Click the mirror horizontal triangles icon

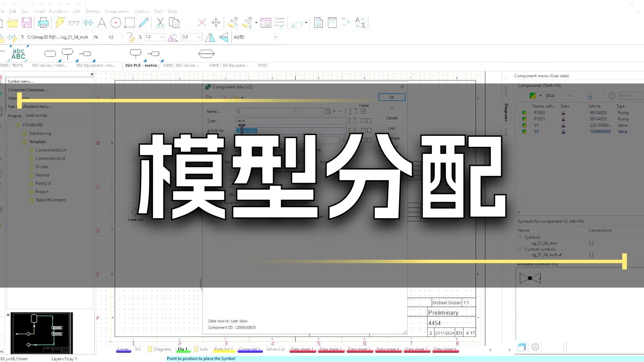[x=210, y=37]
